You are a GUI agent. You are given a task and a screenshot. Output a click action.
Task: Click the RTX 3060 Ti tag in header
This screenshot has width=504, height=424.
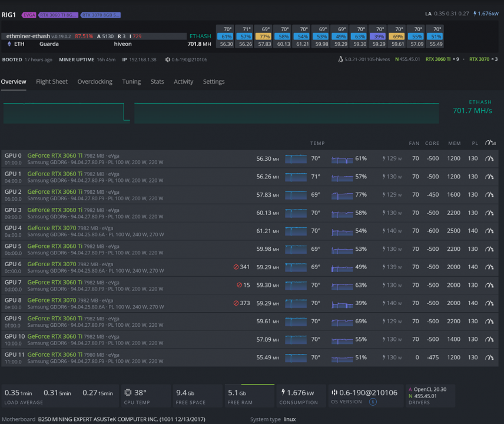pyautogui.click(x=58, y=14)
